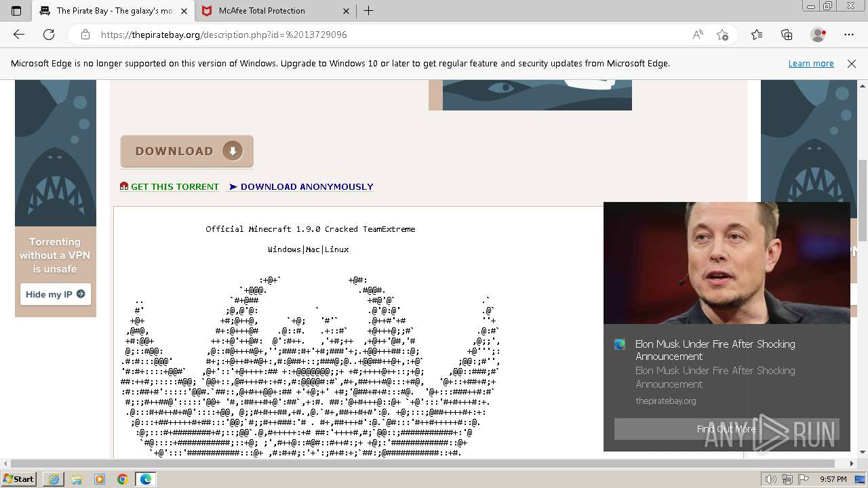This screenshot has height=488, width=868.
Task: Click the scrollbar up arrow
Action: pyautogui.click(x=863, y=85)
